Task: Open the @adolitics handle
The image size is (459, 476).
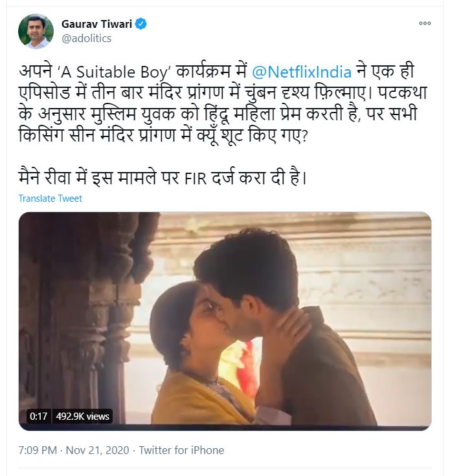Action: click(86, 38)
